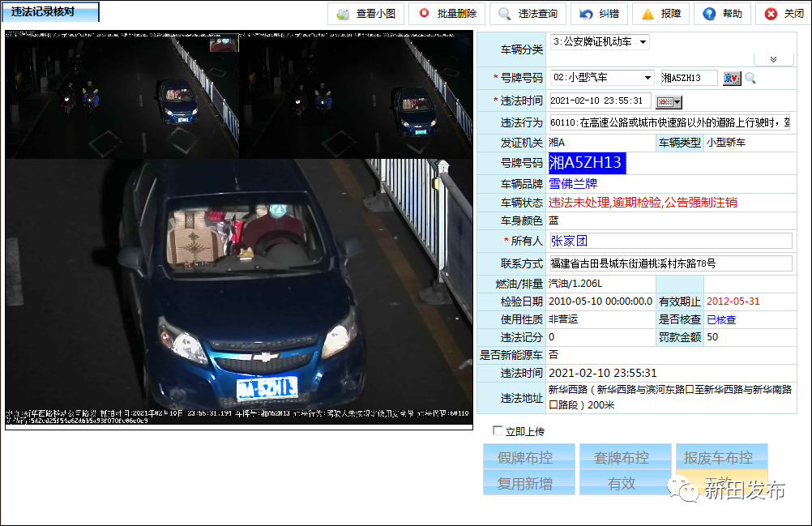Screen dimensions: 812x526
Task: Select the 违法记录核对 tab
Action: tap(49, 12)
